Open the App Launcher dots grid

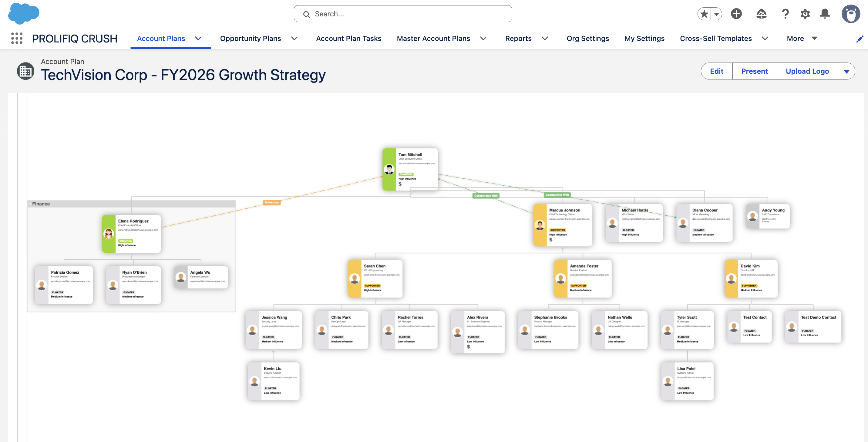[16, 39]
